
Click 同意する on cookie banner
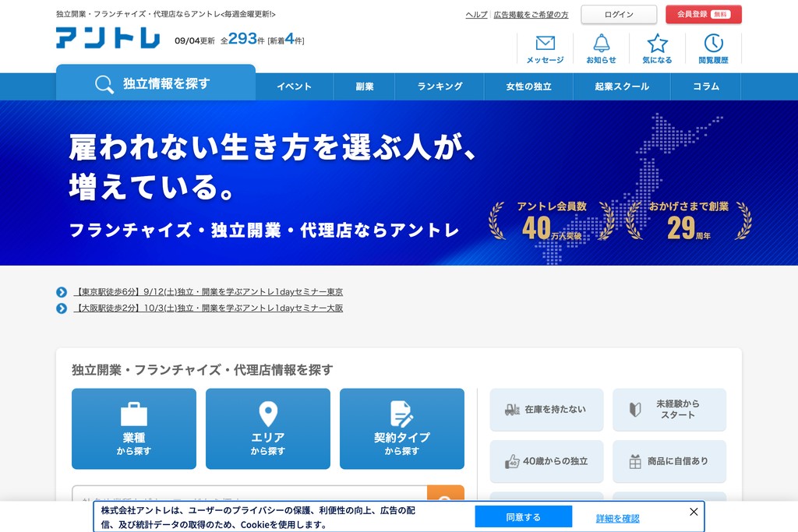point(523,516)
